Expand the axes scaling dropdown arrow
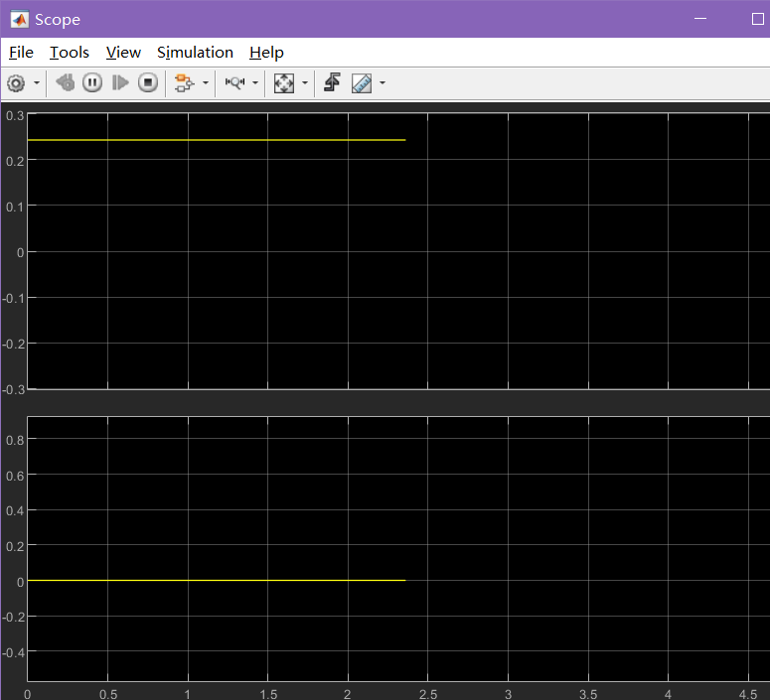This screenshot has height=700, width=770. point(304,83)
